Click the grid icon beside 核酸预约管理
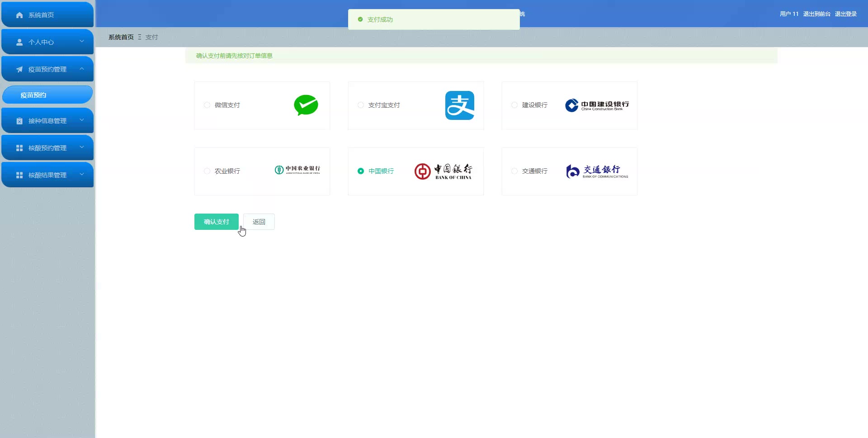The height and width of the screenshot is (438, 868). tap(19, 148)
